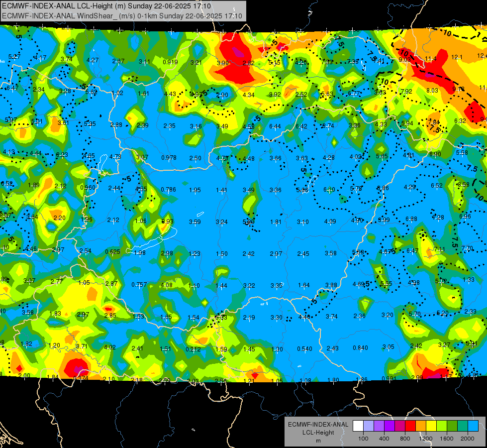
Task: Click the grid value '0.625'
Action: [113, 252]
